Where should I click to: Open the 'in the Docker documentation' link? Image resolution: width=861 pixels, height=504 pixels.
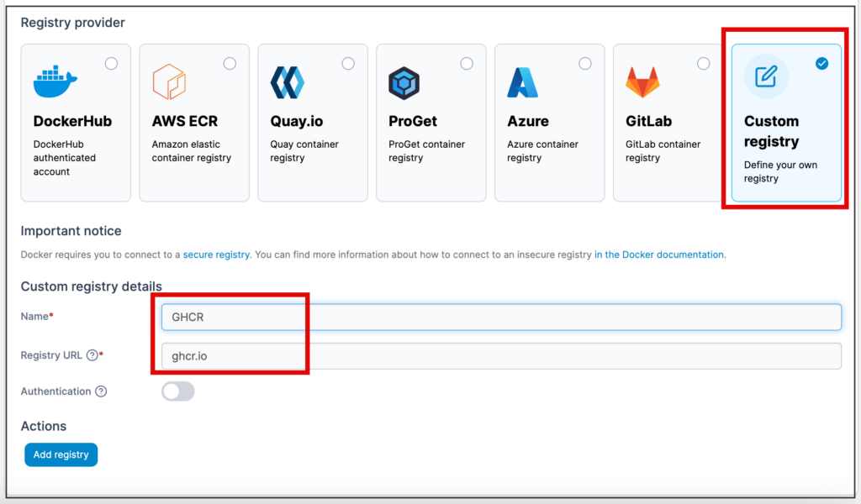click(x=659, y=255)
